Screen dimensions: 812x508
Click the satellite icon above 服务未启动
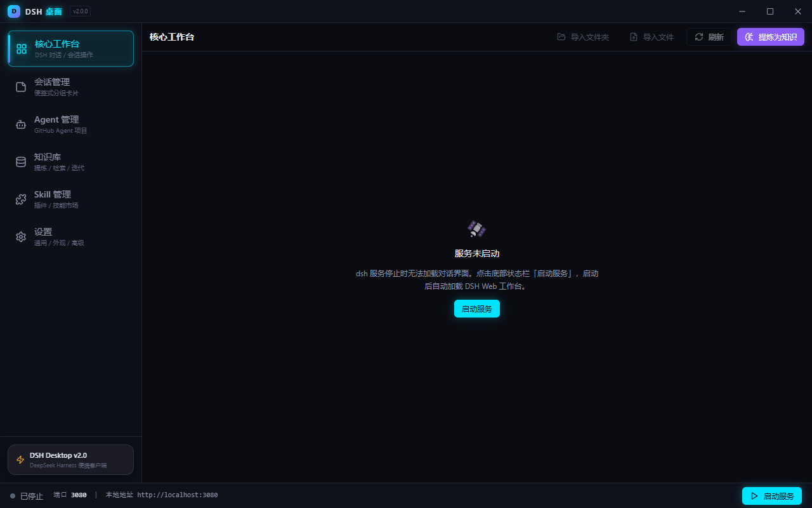[476, 229]
